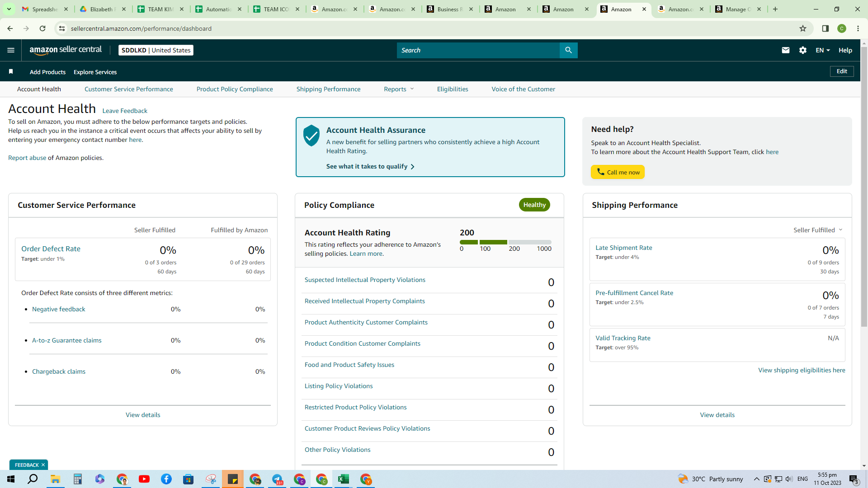This screenshot has height=488, width=868.
Task: View details for Shipping Performance
Action: 717,415
